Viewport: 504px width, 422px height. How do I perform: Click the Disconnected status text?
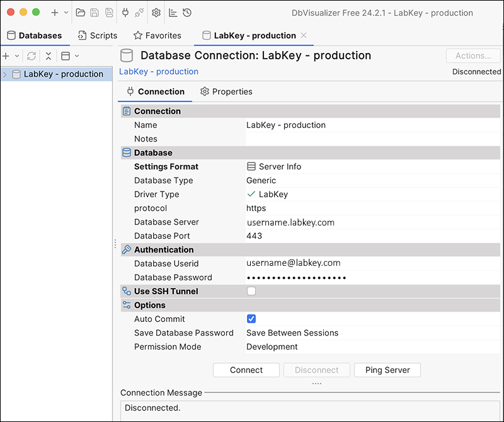click(x=476, y=72)
